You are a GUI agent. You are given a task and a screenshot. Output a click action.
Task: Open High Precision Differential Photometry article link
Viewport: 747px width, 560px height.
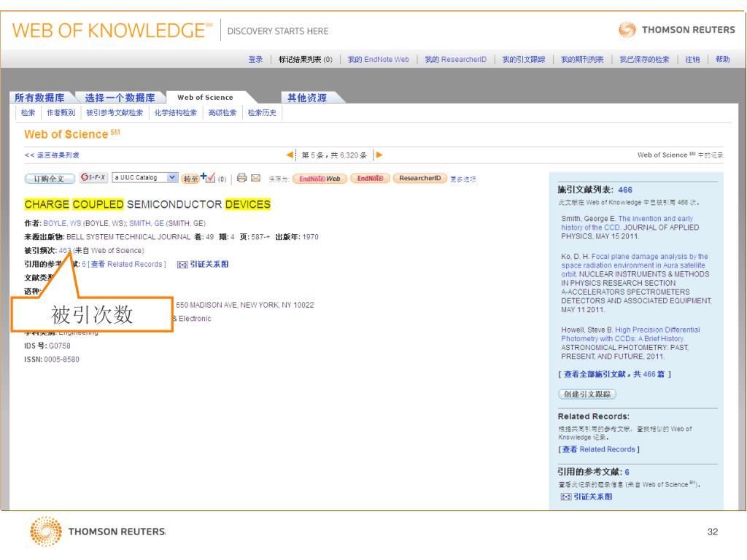(x=630, y=334)
